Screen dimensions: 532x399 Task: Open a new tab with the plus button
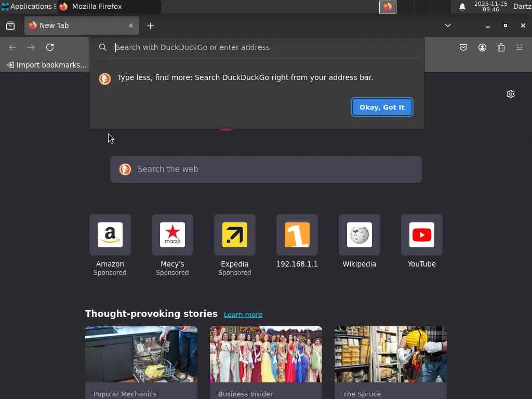click(150, 26)
